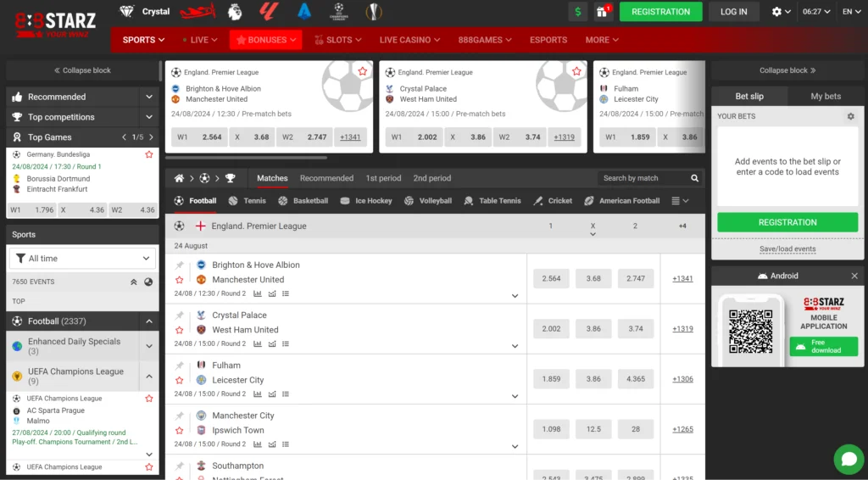The height and width of the screenshot is (480, 868).
Task: Pin the Fulham vs Leicester City match
Action: coord(180,366)
